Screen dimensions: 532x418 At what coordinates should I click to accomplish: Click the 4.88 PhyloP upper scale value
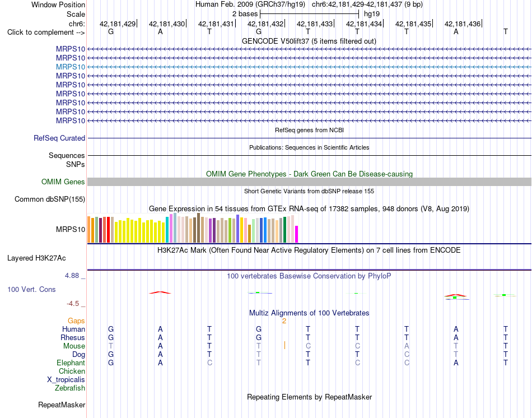click(72, 275)
